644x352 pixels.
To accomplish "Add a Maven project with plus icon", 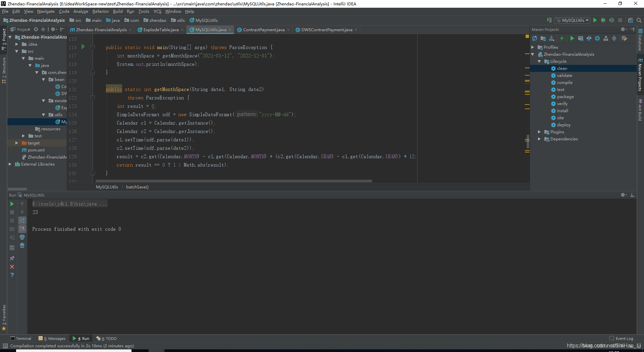I will 562,38.
